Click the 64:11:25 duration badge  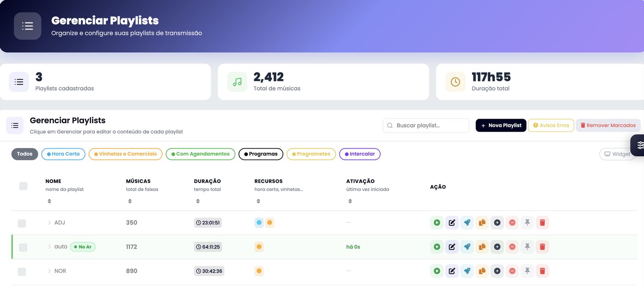click(x=208, y=247)
